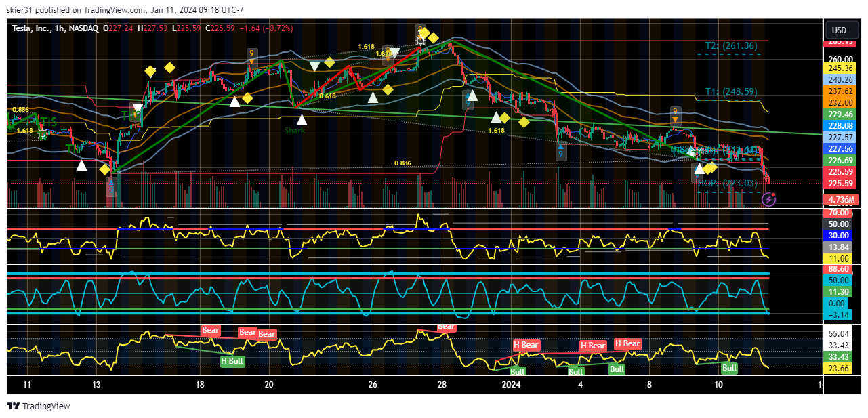Click the yellow 11.00 indicator value label
The height and width of the screenshot is (418, 868).
[839, 259]
